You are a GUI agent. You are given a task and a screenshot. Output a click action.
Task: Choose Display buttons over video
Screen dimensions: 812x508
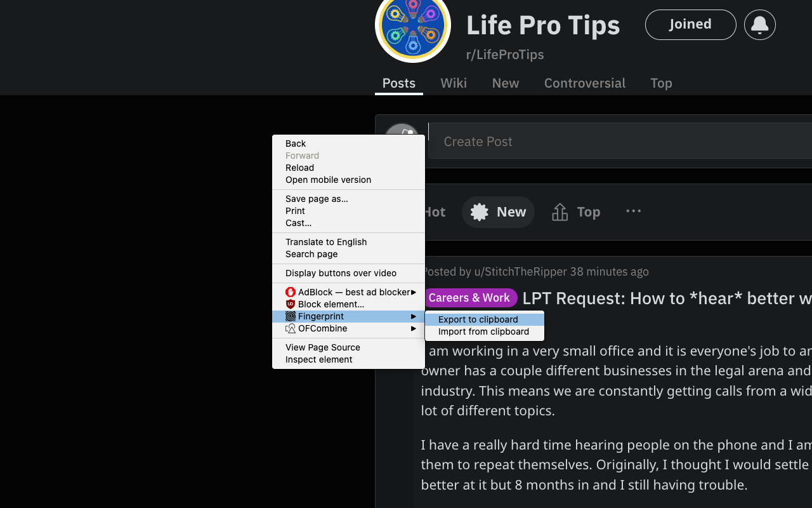tap(348, 273)
